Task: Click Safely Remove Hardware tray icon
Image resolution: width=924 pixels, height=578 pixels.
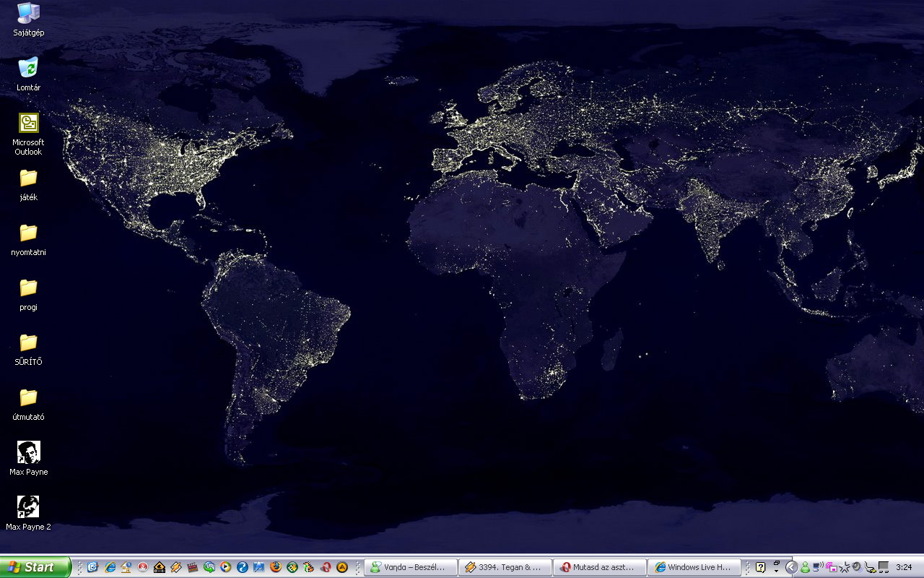Action: pos(871,568)
